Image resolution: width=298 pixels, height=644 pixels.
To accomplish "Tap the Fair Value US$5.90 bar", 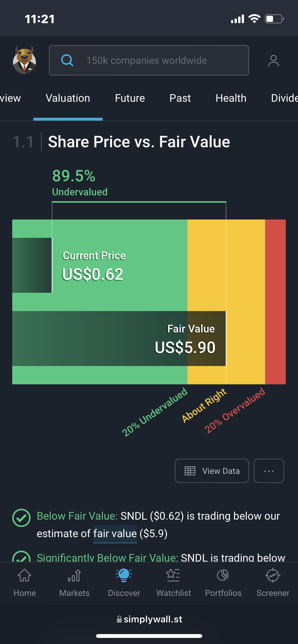I will [119, 339].
